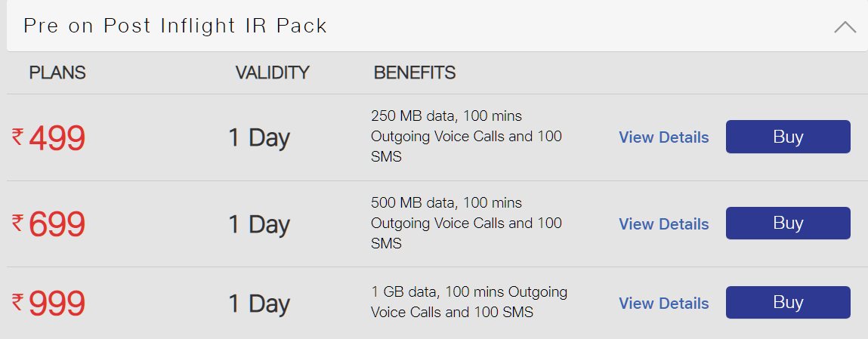Click the 1 Day validity of the ₹499 plan
The image size is (868, 339).
259,138
